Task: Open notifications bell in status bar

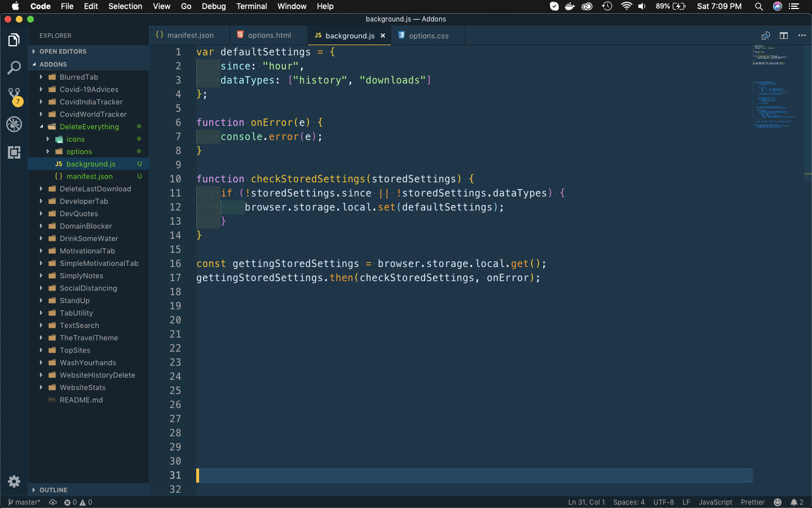Action: coord(797,502)
